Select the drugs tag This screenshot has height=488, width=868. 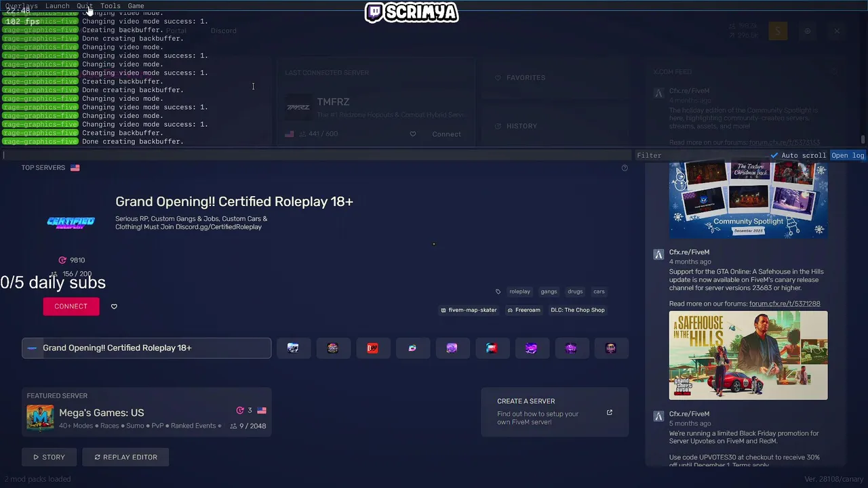point(575,291)
